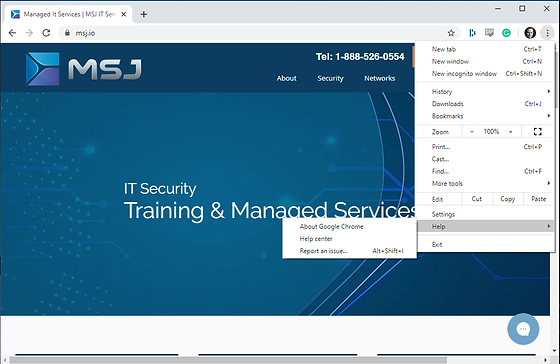Click the MSJ logo
560x364 pixels.
pyautogui.click(x=84, y=69)
